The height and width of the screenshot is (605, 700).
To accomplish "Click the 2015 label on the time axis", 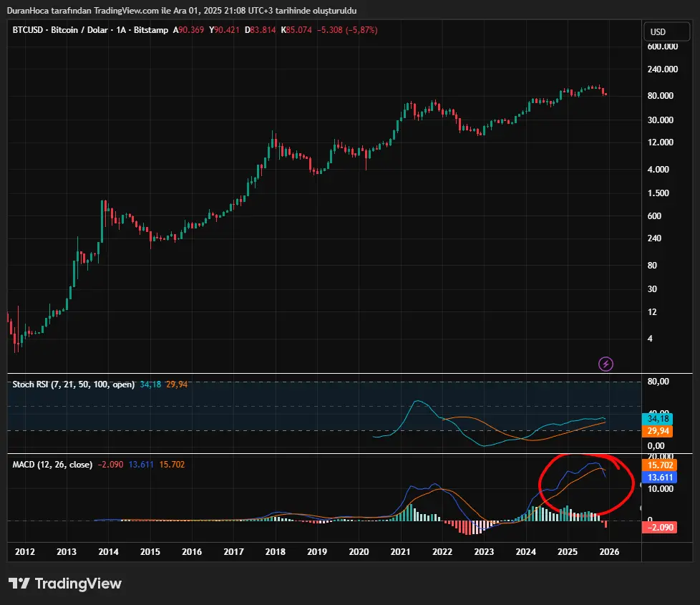I will click(x=150, y=551).
